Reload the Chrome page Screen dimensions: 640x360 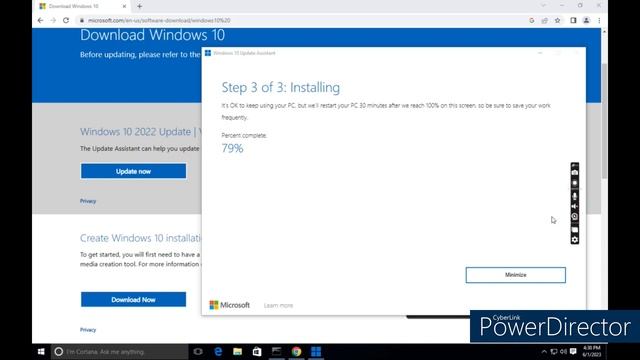coord(66,20)
